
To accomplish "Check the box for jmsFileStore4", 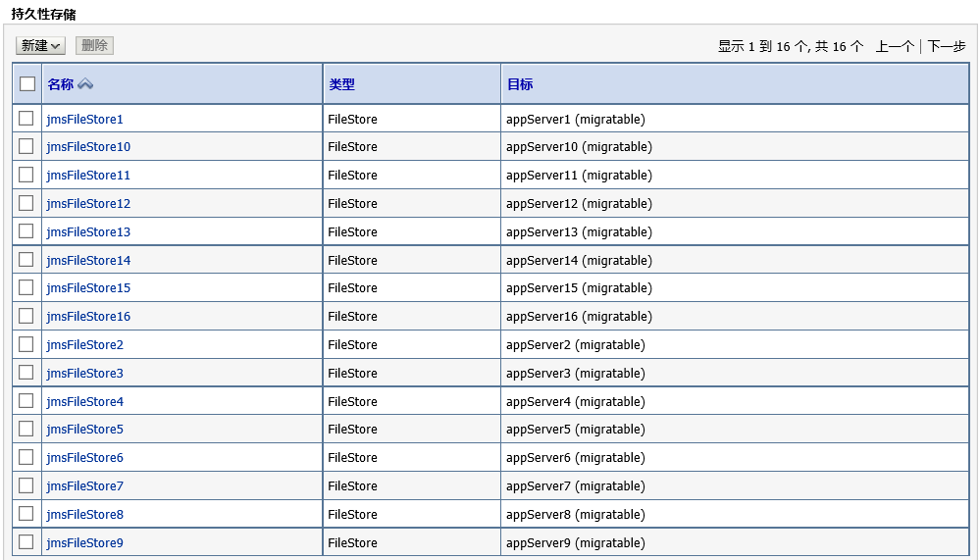I will click(x=26, y=400).
